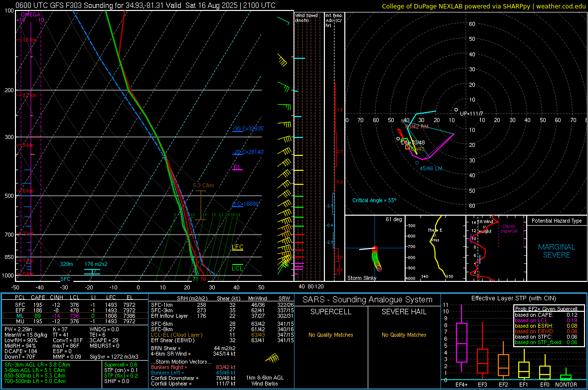Click the 'Wind Speed (knots)' panel header

click(x=306, y=17)
